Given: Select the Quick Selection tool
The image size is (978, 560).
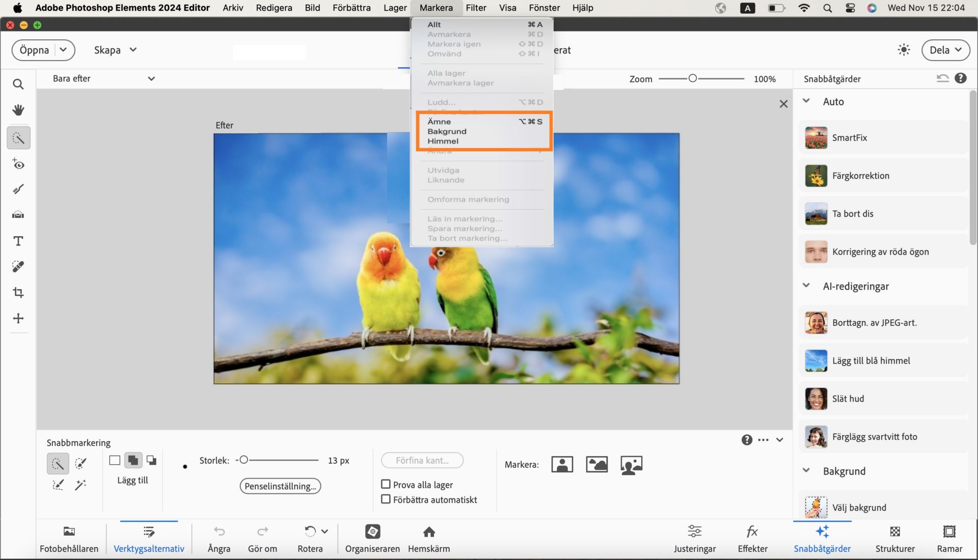Looking at the screenshot, I should [x=18, y=137].
